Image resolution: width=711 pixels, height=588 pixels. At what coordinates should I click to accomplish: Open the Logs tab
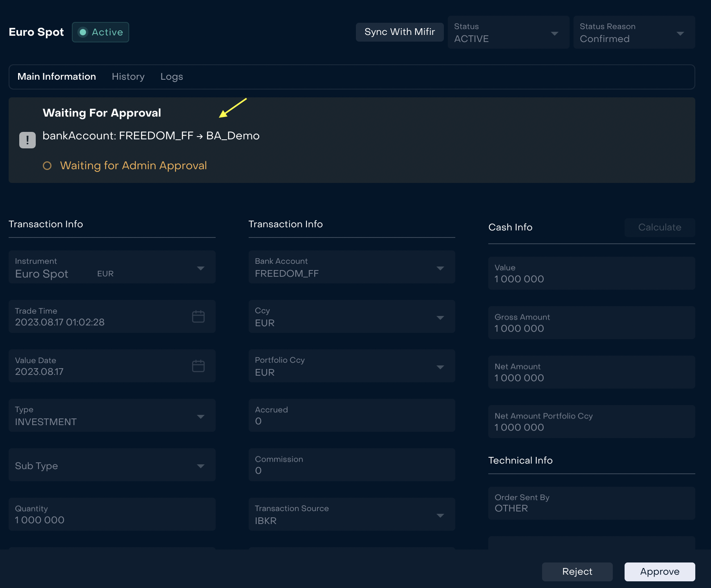point(172,77)
